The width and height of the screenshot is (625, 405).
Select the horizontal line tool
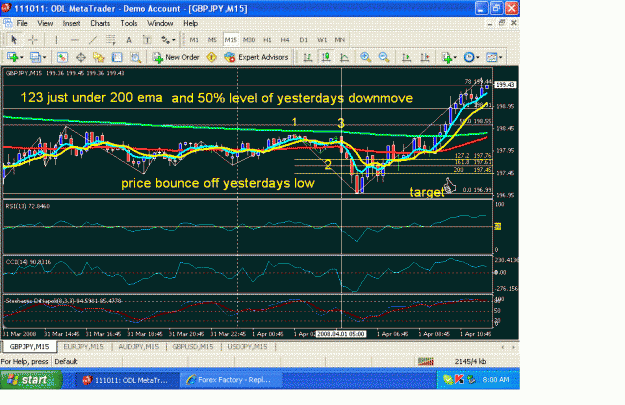click(75, 39)
